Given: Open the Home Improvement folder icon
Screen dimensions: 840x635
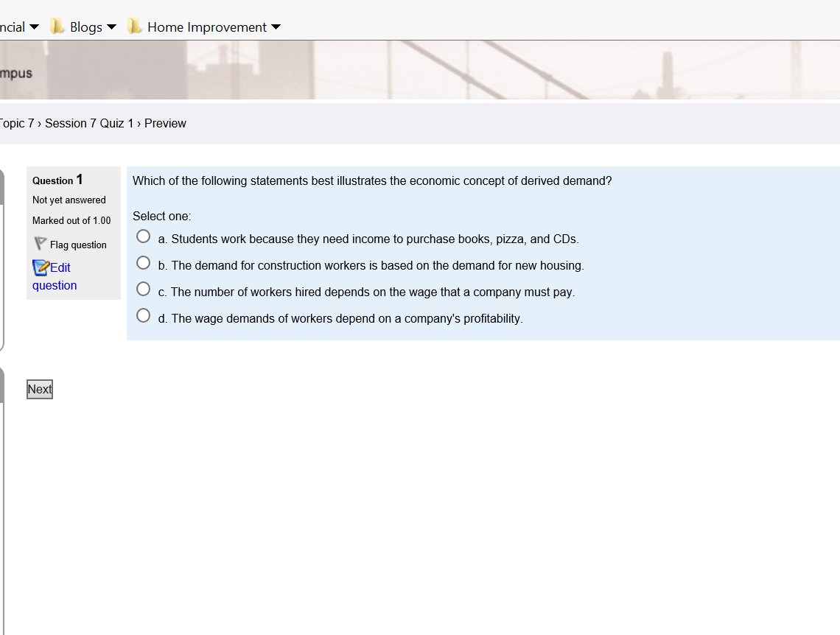Looking at the screenshot, I should [x=134, y=26].
